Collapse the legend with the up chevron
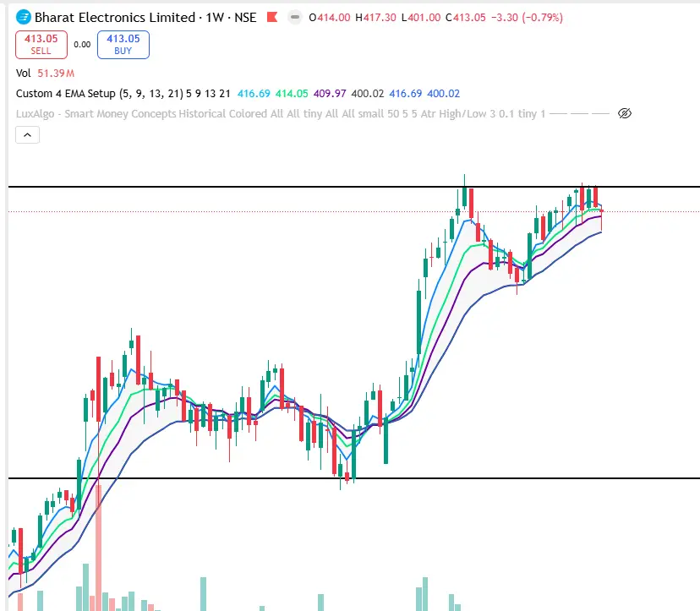 (x=26, y=134)
